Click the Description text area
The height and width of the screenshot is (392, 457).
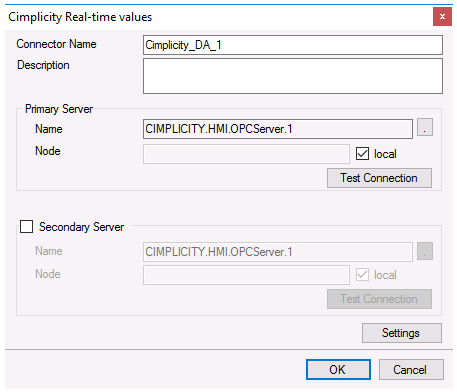point(293,76)
